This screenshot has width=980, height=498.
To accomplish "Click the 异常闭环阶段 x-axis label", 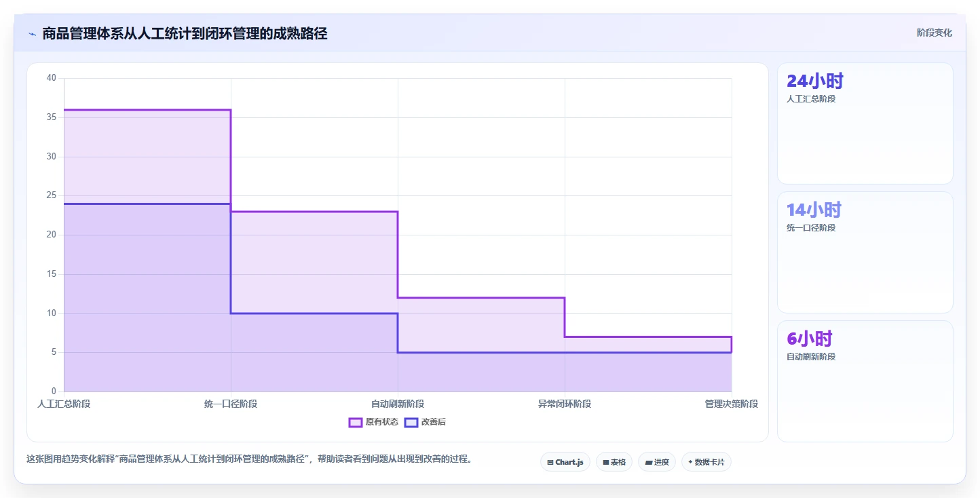I will click(565, 404).
